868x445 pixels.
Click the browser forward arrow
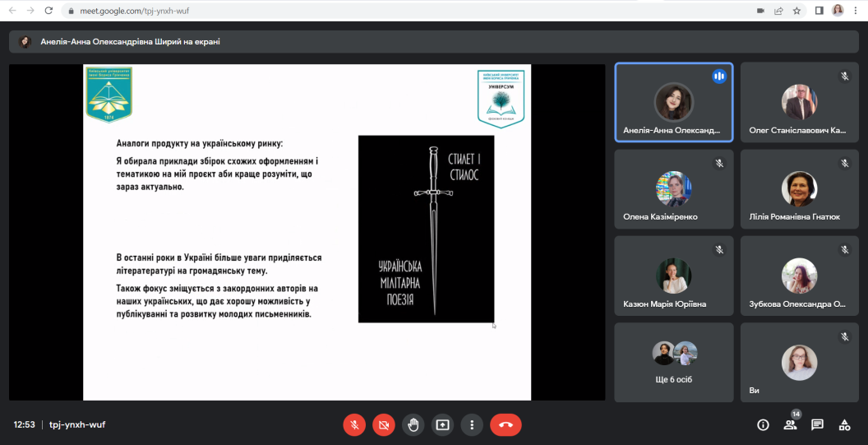(30, 11)
